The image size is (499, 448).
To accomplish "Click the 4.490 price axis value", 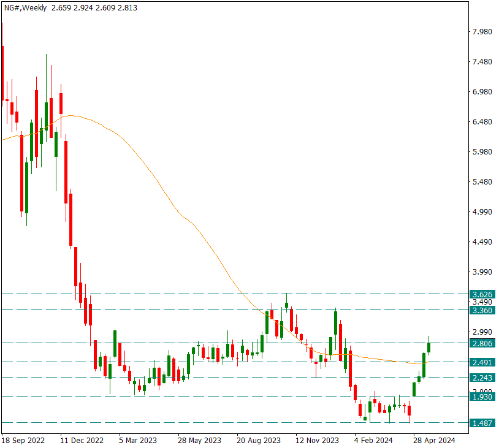I will tap(482, 242).
